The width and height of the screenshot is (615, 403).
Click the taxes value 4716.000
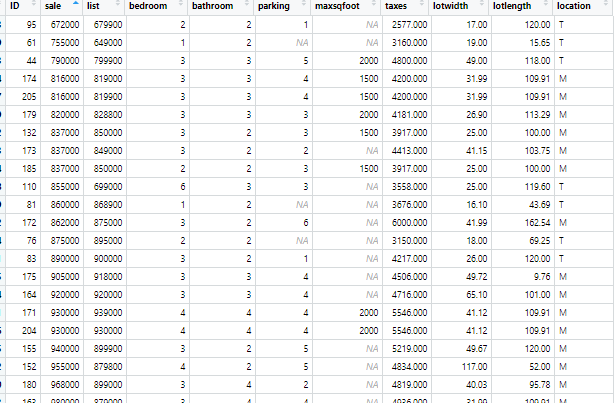pyautogui.click(x=409, y=295)
